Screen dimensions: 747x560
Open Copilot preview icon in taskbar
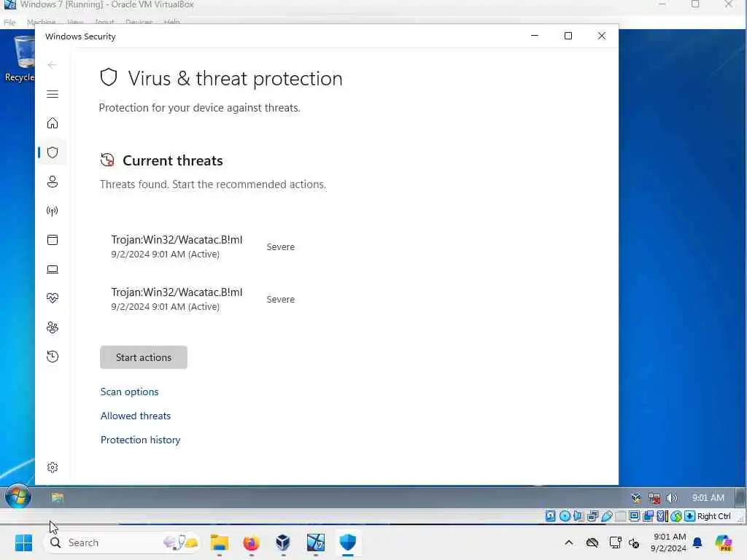[724, 542]
